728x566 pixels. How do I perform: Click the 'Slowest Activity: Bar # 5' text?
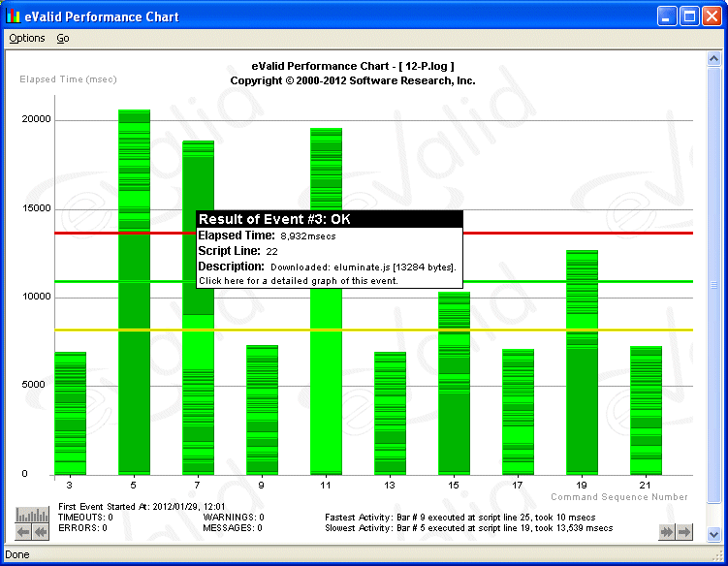(469, 528)
